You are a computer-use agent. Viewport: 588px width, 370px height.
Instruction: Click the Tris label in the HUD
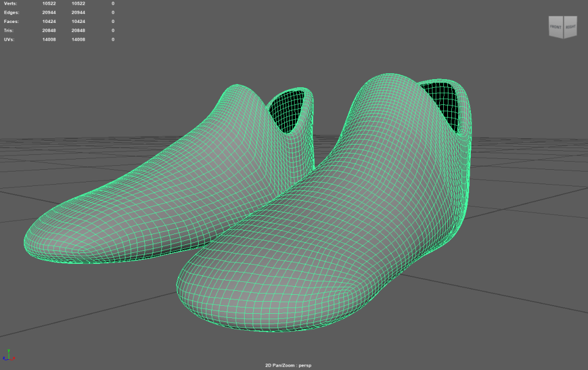(8, 30)
